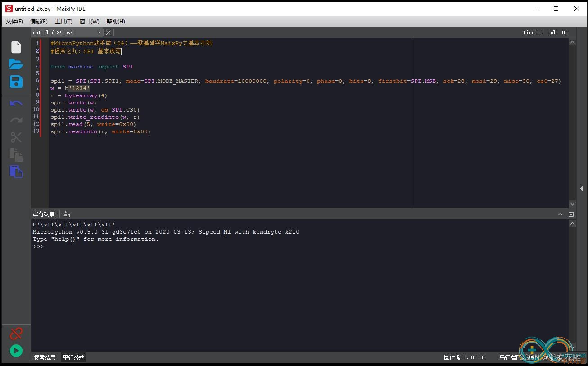Click the line 'spi1.write_readinto(w, r)'
588x366 pixels.
tap(95, 117)
